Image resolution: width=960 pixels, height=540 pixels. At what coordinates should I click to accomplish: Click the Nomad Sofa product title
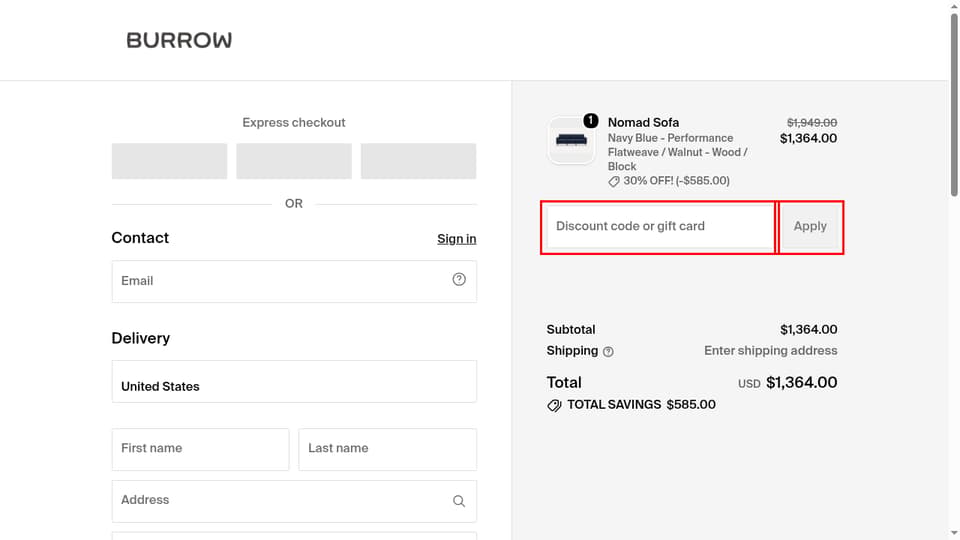(x=643, y=122)
